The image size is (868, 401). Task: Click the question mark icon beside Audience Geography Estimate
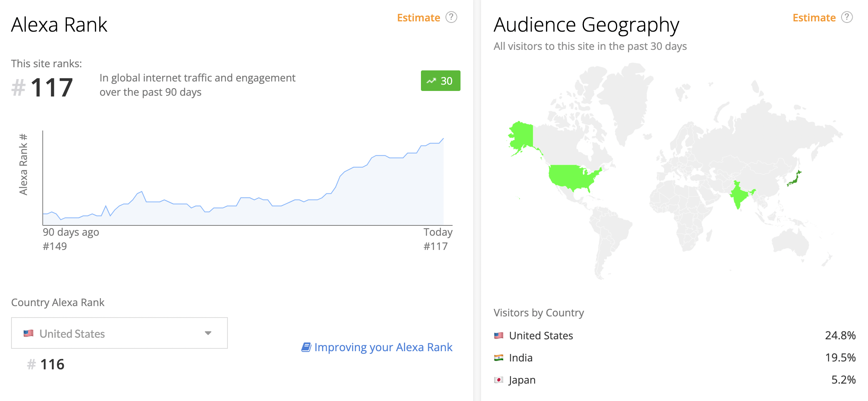(x=847, y=17)
